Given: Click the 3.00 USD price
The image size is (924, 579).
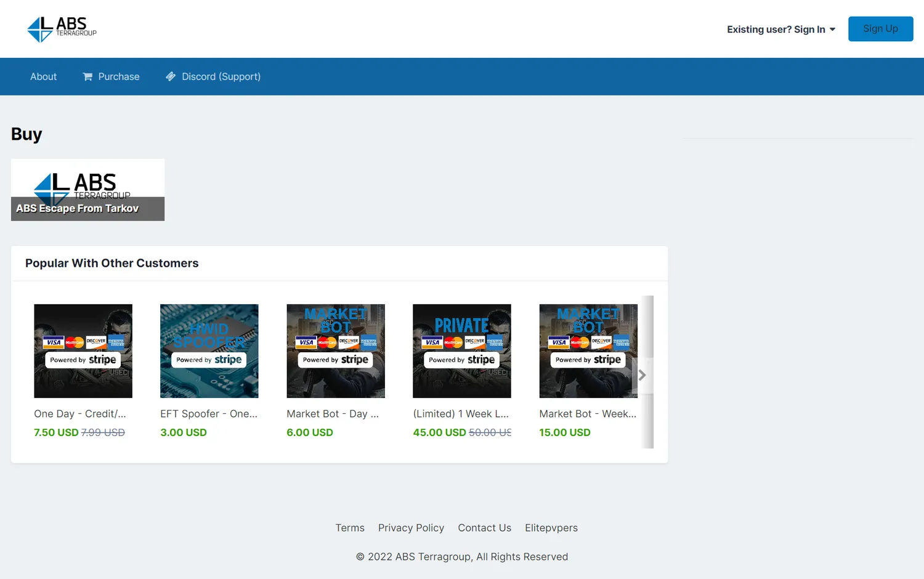Looking at the screenshot, I should 184,432.
